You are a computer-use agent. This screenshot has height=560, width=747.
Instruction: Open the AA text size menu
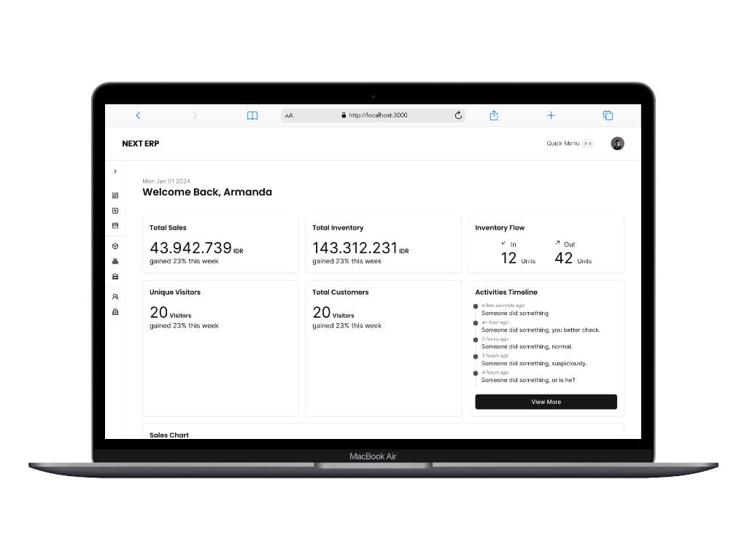[290, 114]
